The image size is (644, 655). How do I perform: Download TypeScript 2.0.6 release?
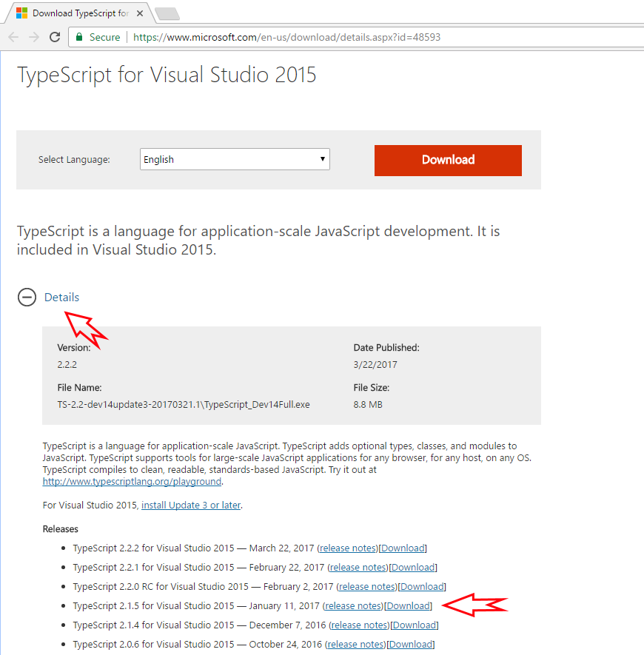tap(411, 645)
